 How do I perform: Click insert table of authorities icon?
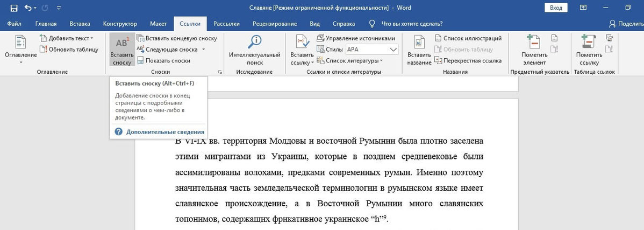[610, 38]
